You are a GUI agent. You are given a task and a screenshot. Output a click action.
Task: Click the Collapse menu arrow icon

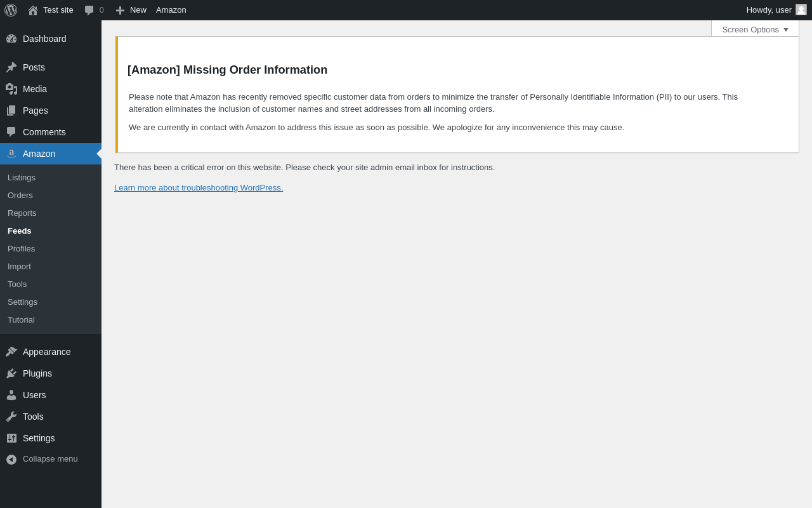point(11,459)
